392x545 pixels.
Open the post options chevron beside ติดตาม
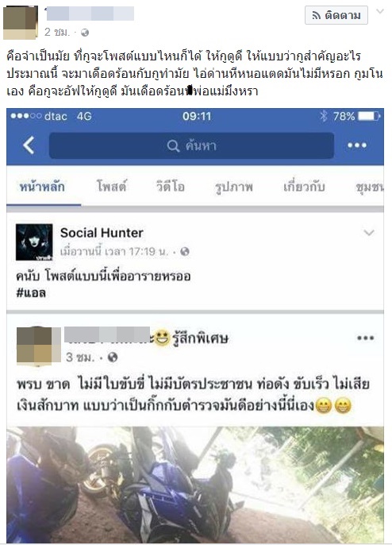[x=380, y=11]
